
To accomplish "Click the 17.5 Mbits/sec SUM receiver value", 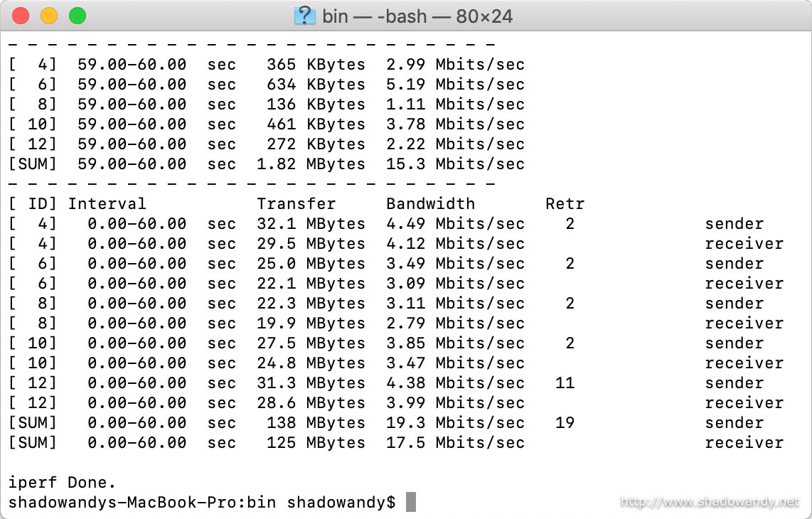I will (455, 442).
